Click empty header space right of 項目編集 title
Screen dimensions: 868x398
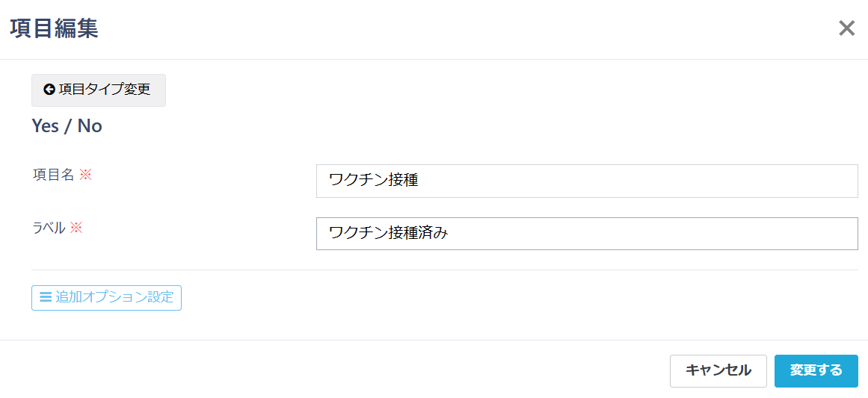click(449, 28)
